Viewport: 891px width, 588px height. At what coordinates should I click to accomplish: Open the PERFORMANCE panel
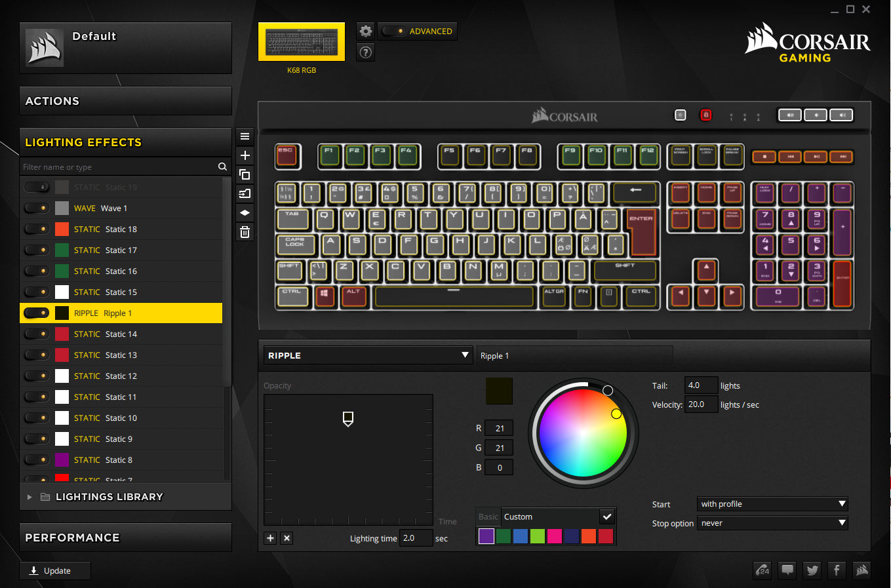pos(125,538)
